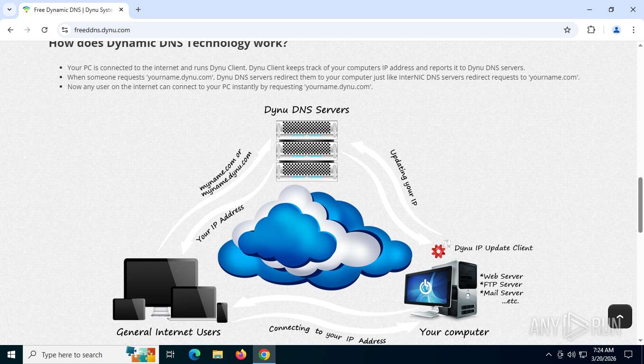Open Task View on the taskbar
The height and width of the screenshot is (364, 644).
click(171, 355)
